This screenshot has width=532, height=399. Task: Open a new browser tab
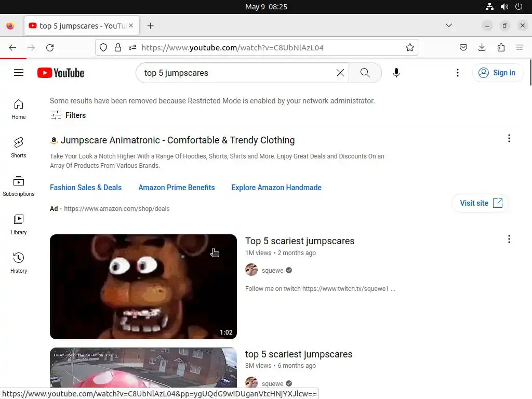[x=150, y=26]
